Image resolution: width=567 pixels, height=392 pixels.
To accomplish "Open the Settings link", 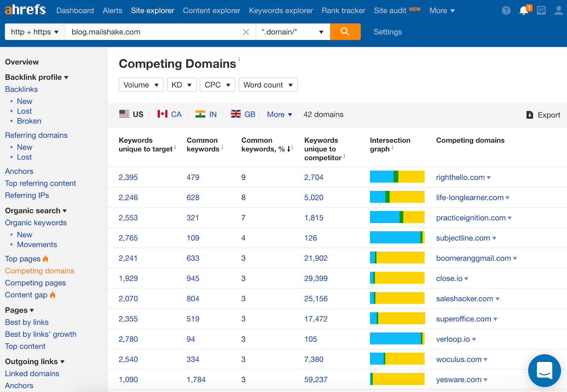I will point(387,32).
